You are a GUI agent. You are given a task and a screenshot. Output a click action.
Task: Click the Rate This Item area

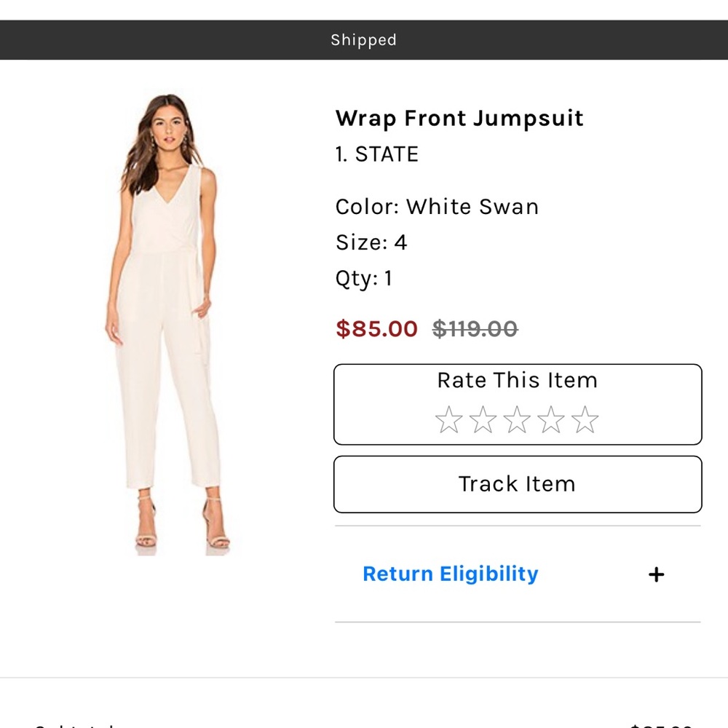[x=517, y=380]
